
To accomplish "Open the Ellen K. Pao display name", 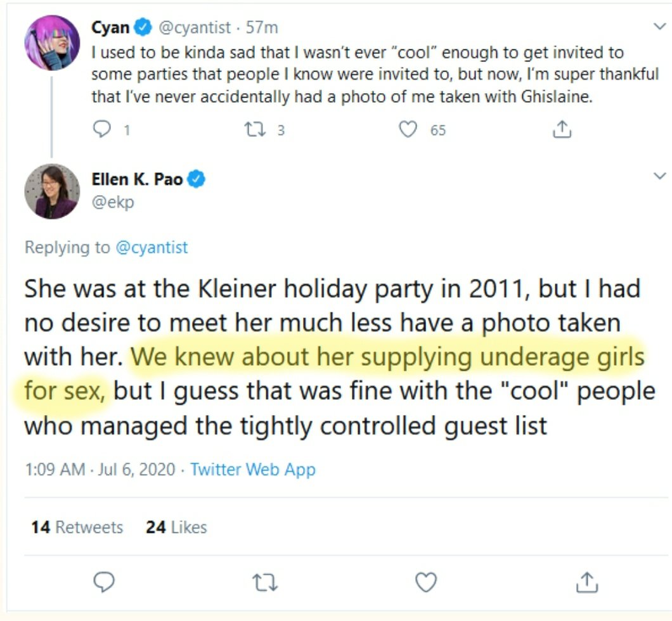I will pos(137,180).
